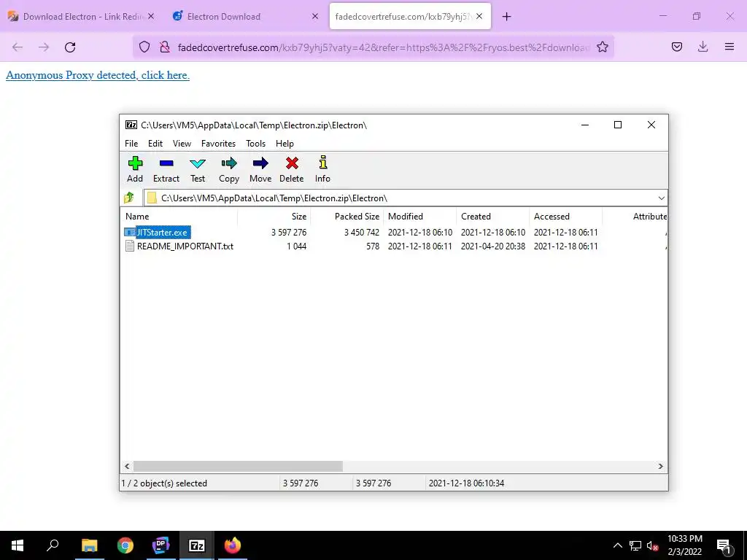Select the JITStarter.exe file
This screenshot has height=560, width=747.
point(162,233)
